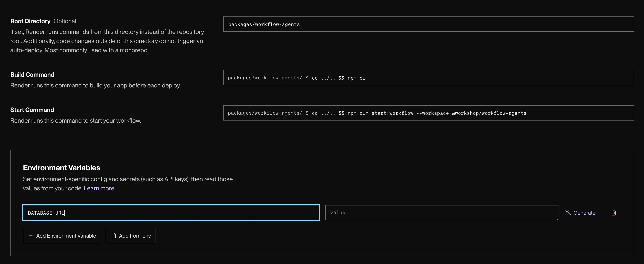Click the Build Command label

pyautogui.click(x=32, y=75)
